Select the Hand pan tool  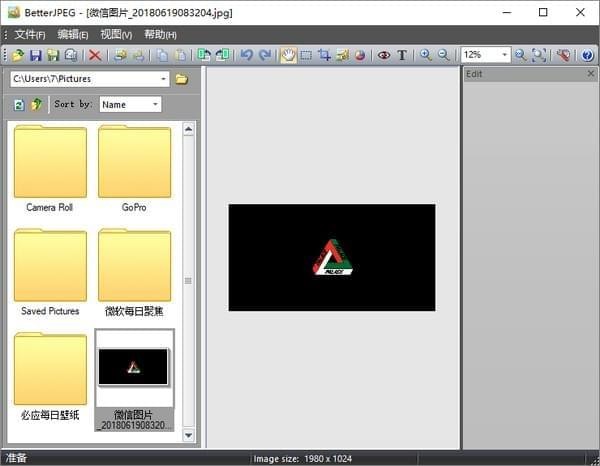click(288, 55)
